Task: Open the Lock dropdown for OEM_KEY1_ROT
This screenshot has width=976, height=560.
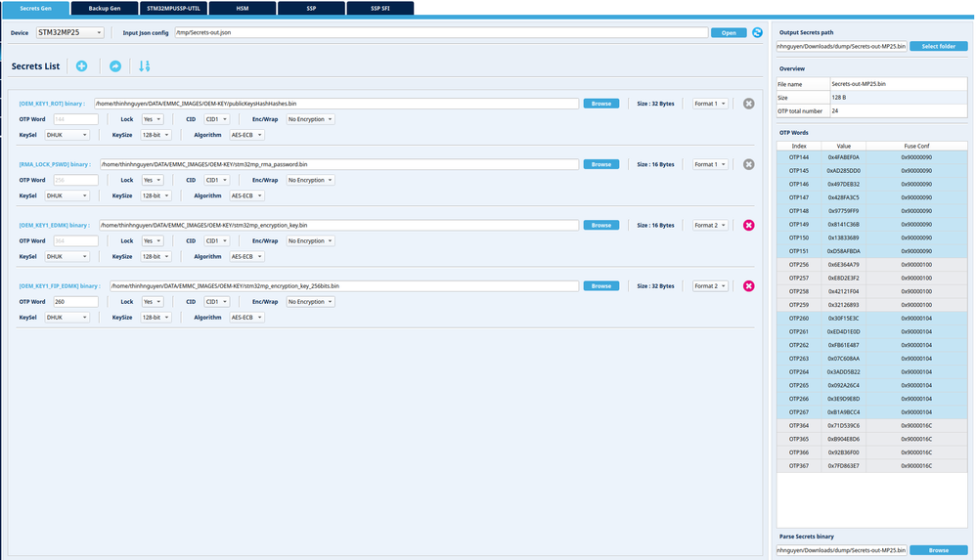Action: tap(153, 119)
